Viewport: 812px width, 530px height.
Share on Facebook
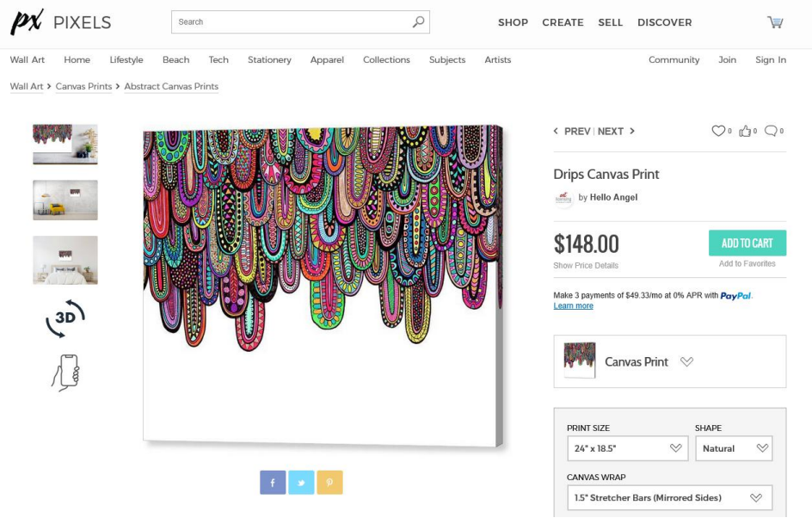click(273, 483)
